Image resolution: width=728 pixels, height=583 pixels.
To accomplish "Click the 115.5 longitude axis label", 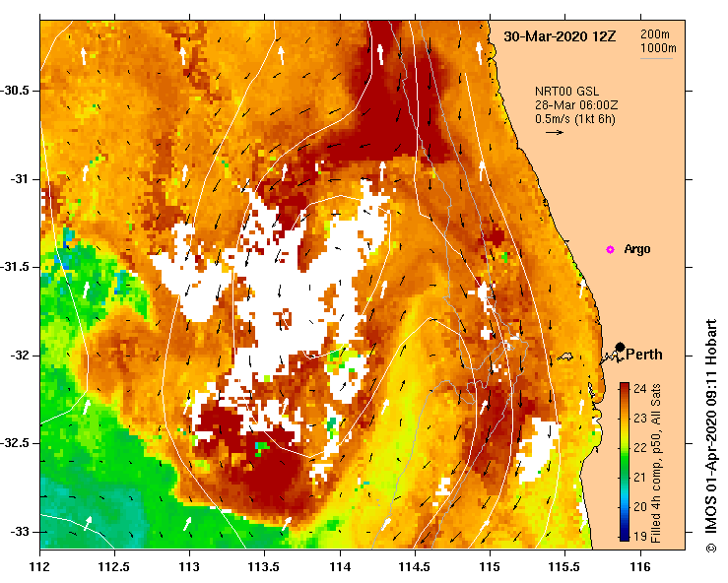I will pos(564,567).
